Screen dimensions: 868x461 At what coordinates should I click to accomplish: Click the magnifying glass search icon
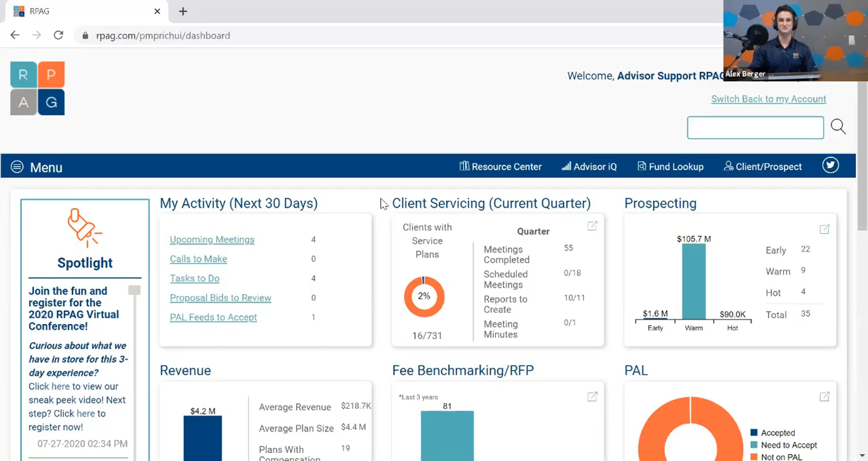(x=838, y=127)
